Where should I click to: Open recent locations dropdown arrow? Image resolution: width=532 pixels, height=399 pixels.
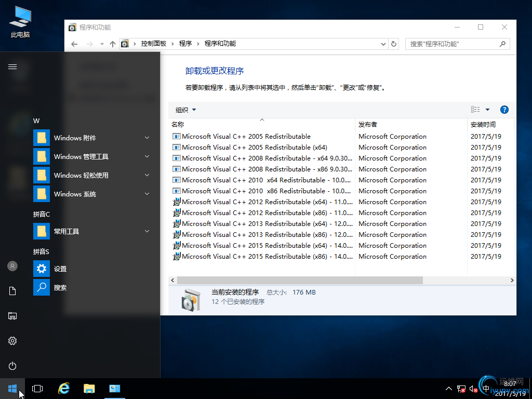click(x=102, y=44)
